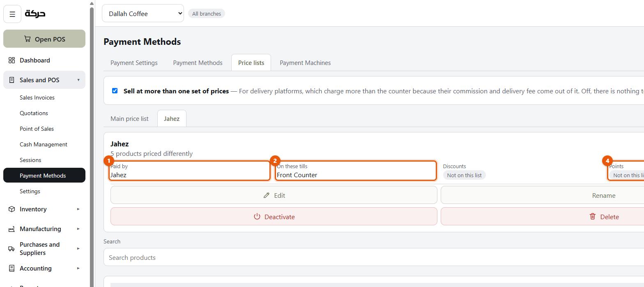Screen dimensions: 644x287
Task: Go to the Dashboard page
Action: (x=44, y=60)
